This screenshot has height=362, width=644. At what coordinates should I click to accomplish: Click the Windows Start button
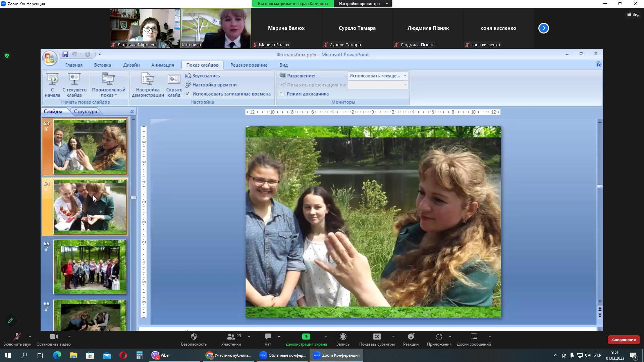8,355
